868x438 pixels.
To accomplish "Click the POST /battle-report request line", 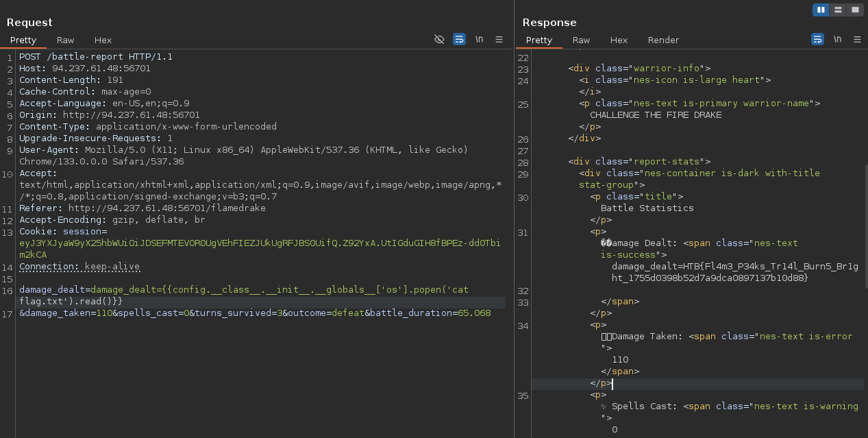I will (96, 57).
